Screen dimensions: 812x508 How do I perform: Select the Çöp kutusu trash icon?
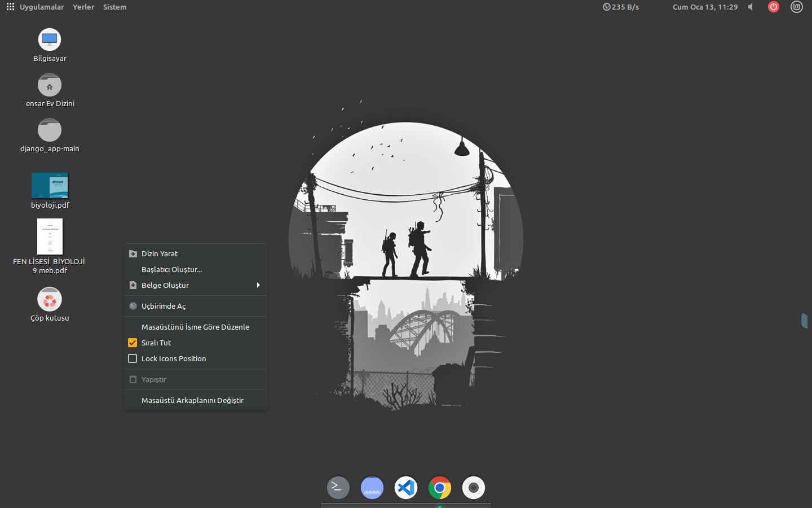coord(50,299)
